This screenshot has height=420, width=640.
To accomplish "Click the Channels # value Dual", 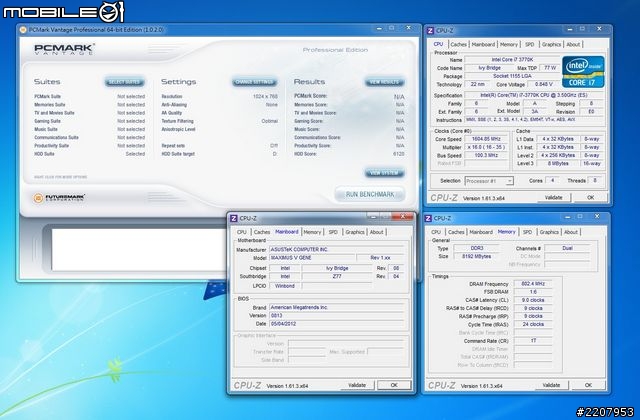I will [x=567, y=248].
